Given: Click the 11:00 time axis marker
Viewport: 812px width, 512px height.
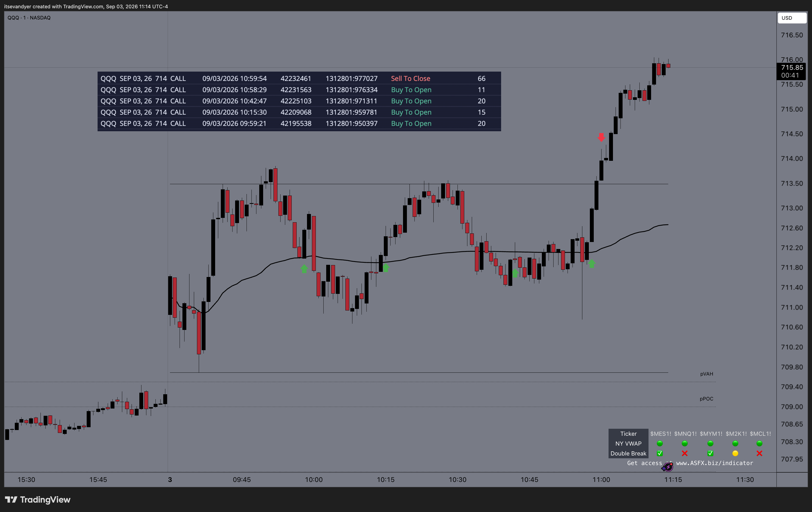Looking at the screenshot, I should pos(601,479).
